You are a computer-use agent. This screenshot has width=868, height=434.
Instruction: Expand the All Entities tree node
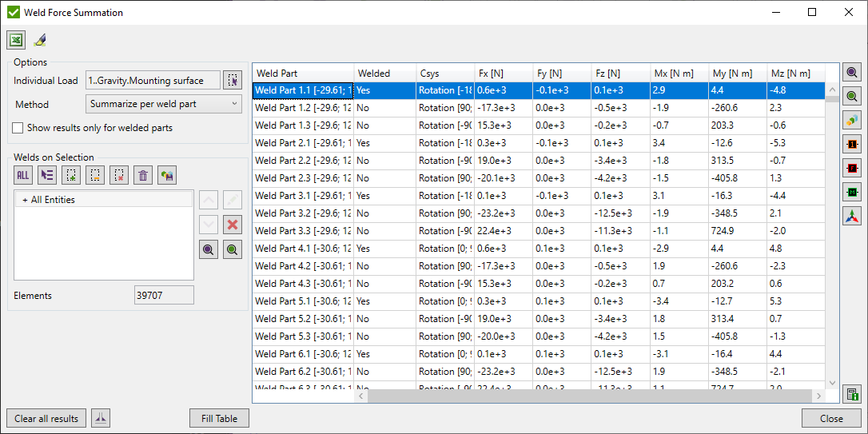pyautogui.click(x=25, y=200)
